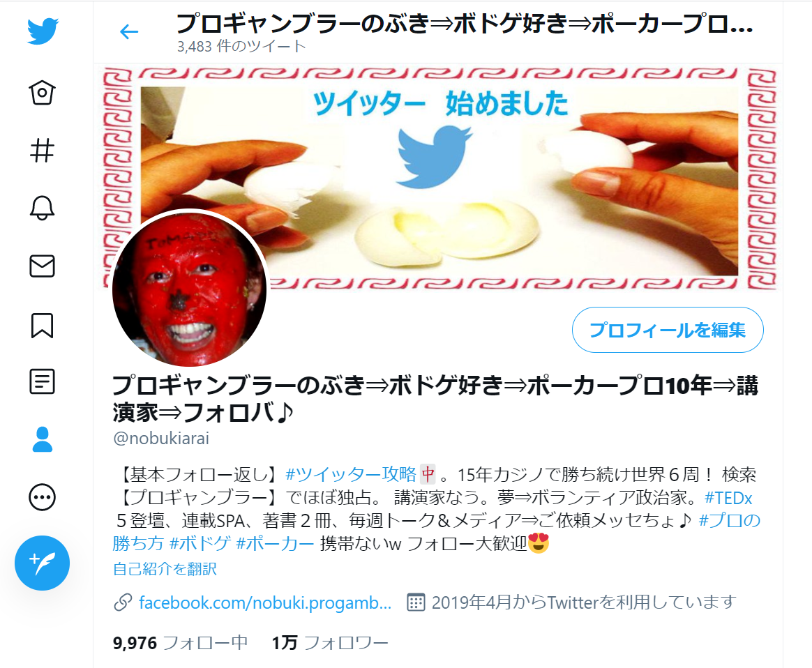Open the facebook.com/nobuki.progamb link

point(264,602)
